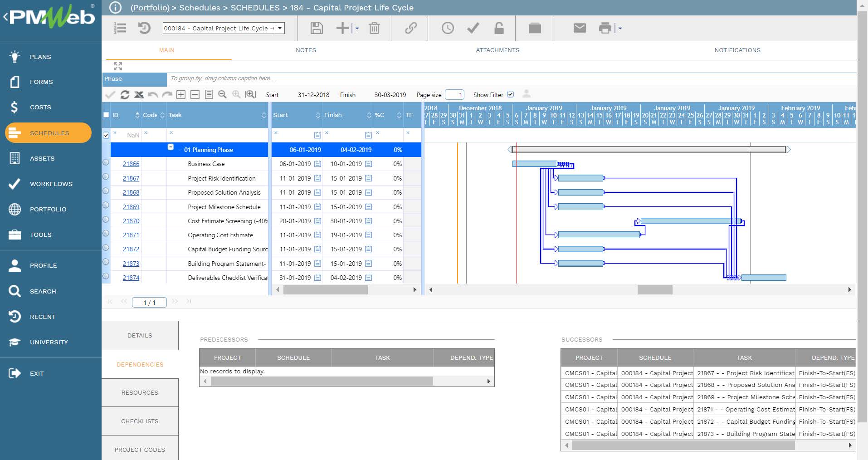Collapse all tasks with the minus box icon
This screenshot has height=460, width=868.
coord(195,94)
